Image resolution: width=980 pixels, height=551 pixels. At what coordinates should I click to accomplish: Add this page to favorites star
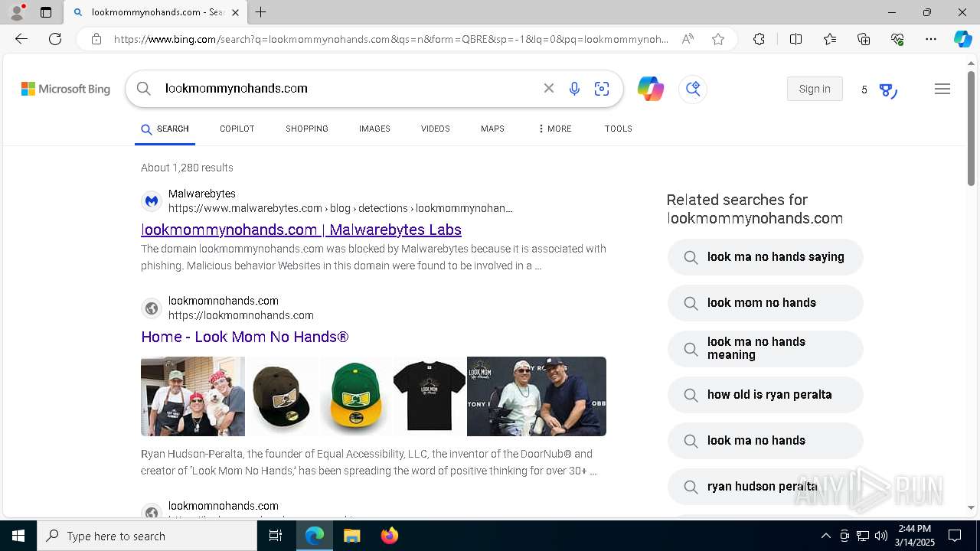[x=718, y=39]
